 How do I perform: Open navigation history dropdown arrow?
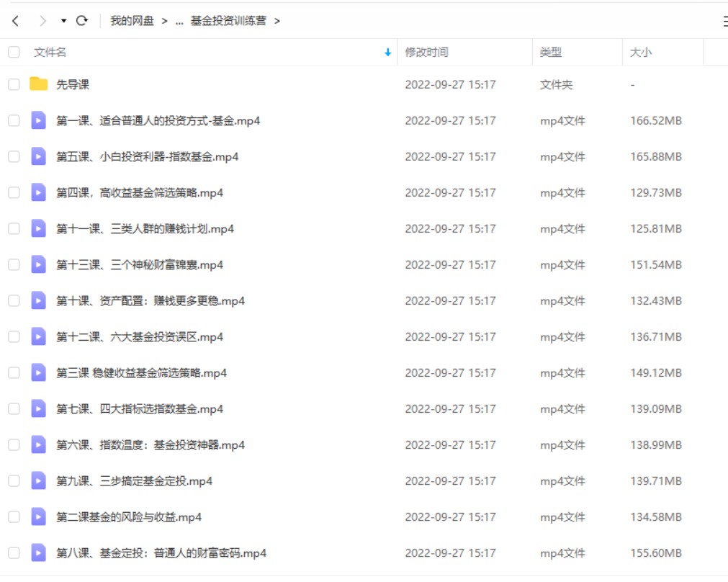click(63, 21)
